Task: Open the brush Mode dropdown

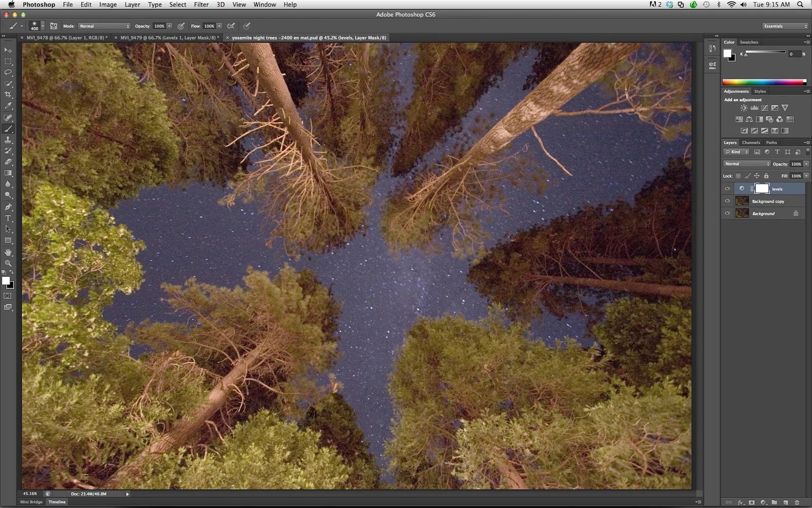Action: click(x=104, y=26)
